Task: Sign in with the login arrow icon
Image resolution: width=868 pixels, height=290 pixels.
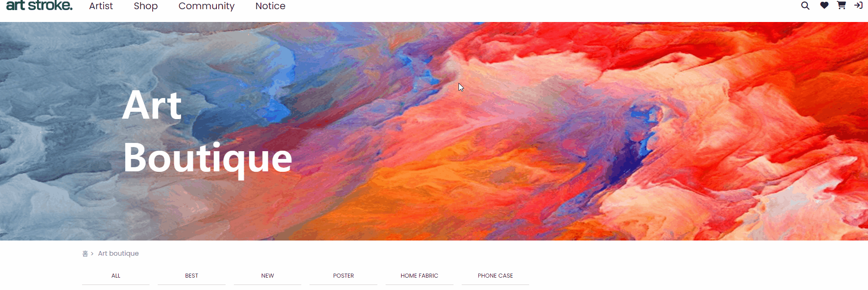Action: click(x=858, y=5)
